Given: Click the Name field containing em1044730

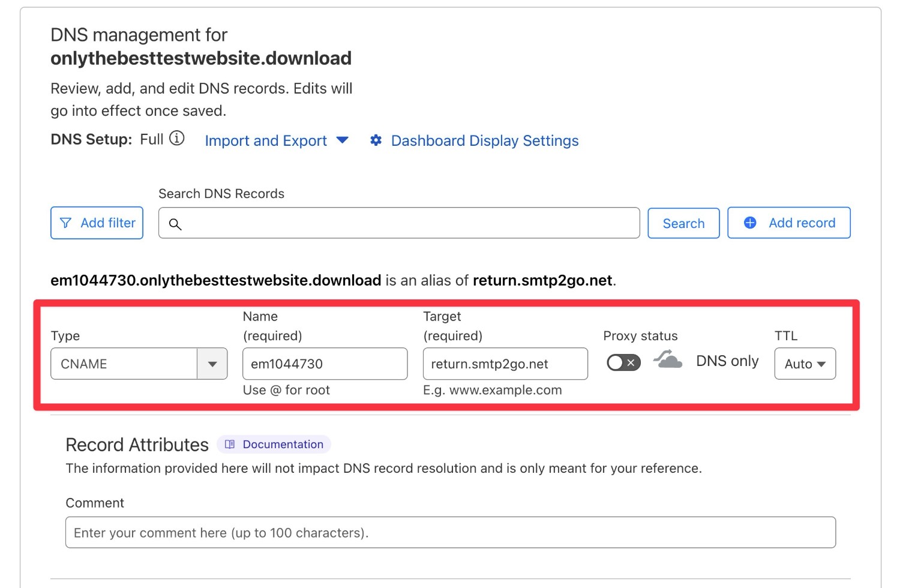Looking at the screenshot, I should (325, 364).
